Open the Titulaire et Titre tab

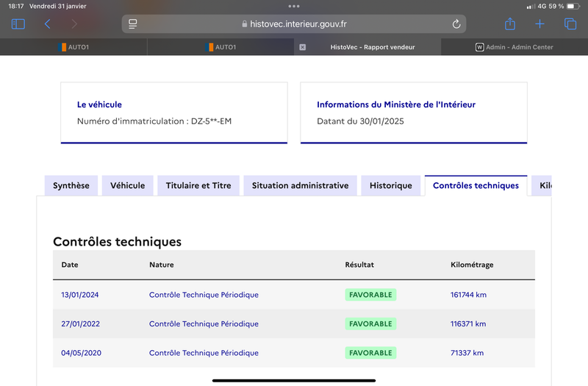coord(198,186)
